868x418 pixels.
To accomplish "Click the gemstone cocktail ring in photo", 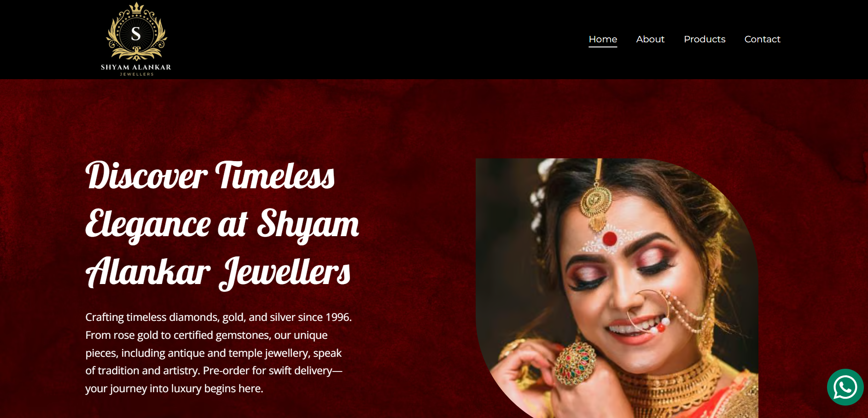I will (x=574, y=364).
